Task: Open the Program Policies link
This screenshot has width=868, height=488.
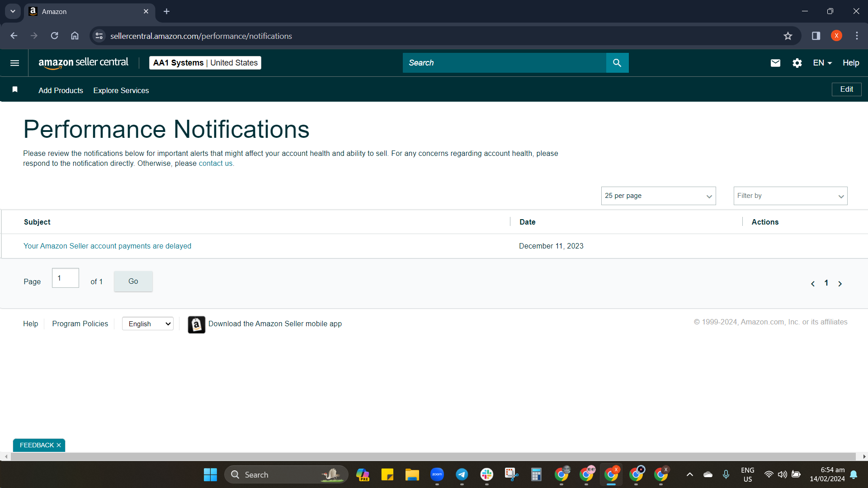Action: coord(80,324)
